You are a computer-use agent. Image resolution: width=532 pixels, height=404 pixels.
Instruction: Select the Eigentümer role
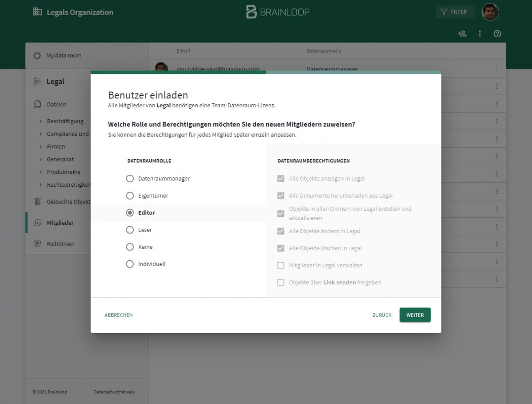(130, 196)
